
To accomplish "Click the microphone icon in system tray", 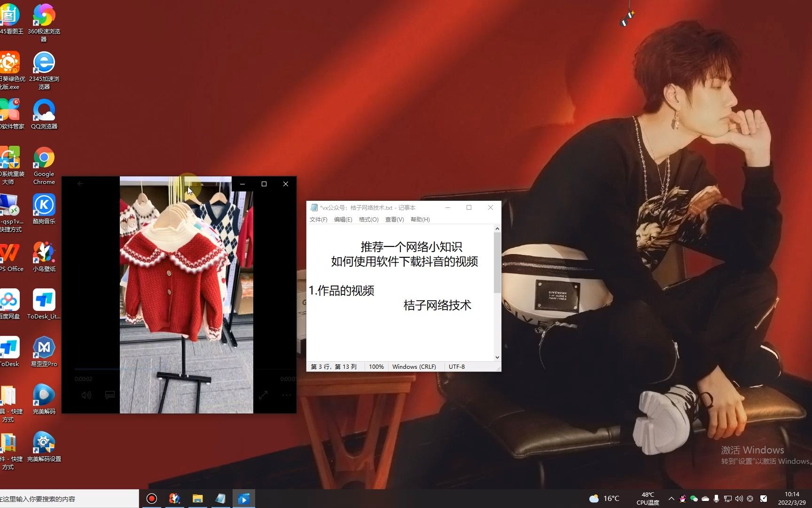I will click(x=716, y=499).
